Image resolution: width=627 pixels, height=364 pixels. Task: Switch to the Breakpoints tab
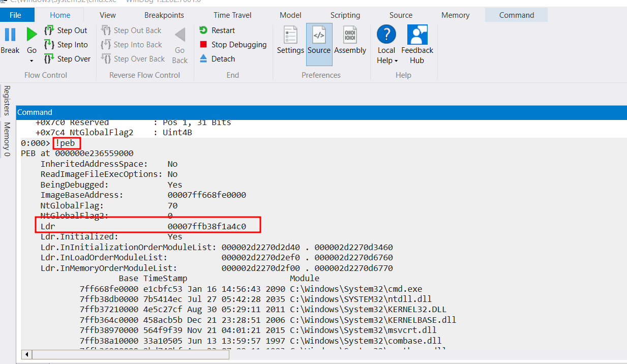tap(164, 15)
